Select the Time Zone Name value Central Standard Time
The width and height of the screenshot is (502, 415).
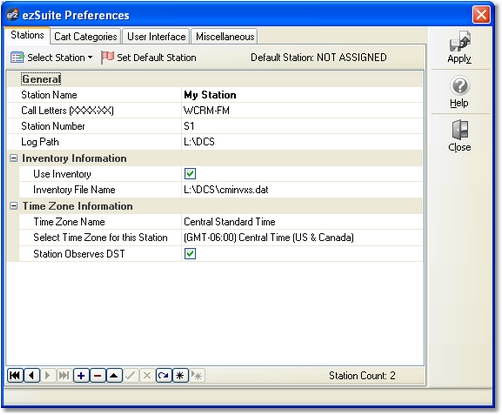click(x=302, y=222)
